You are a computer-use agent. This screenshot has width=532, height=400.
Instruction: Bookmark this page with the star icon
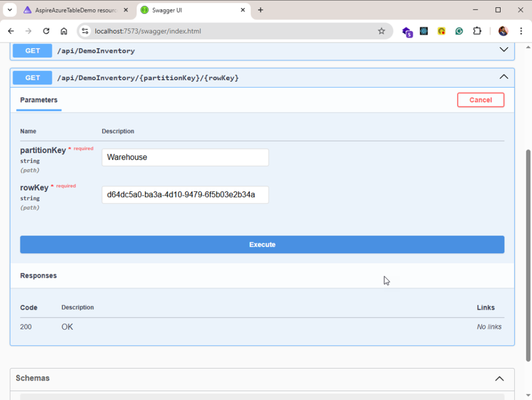click(x=381, y=31)
